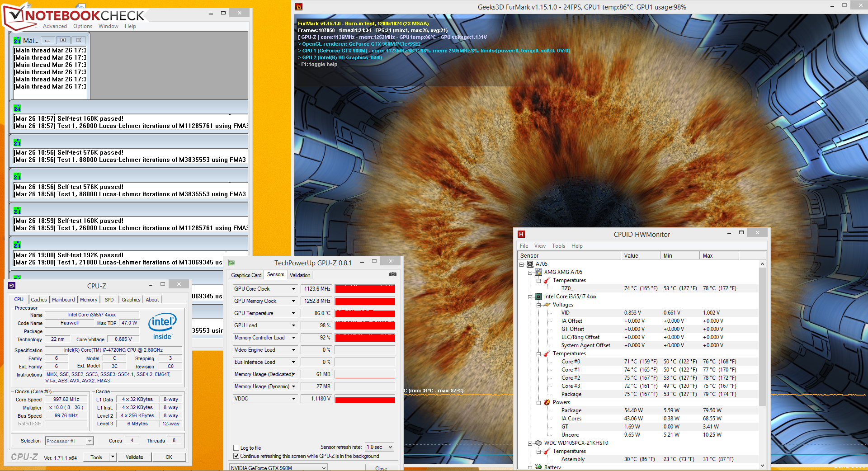Click the Validate button in CPU-Z

coord(134,457)
